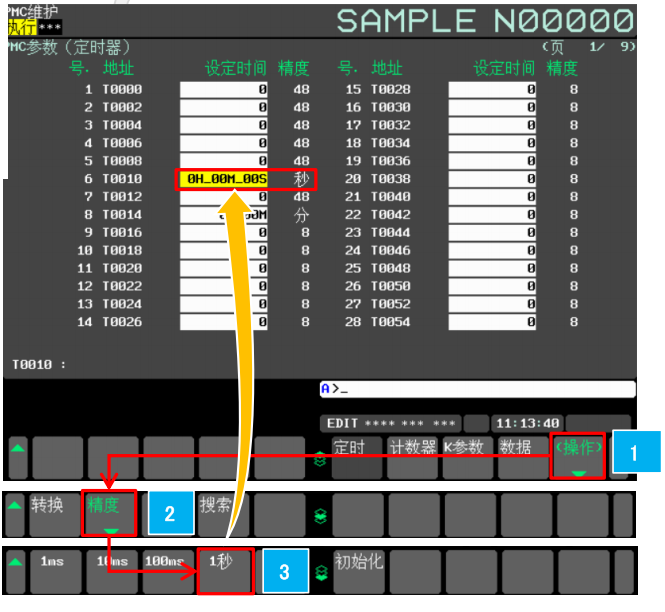Select the 1ms precision softkey
The width and height of the screenshot is (665, 612).
pos(56,571)
